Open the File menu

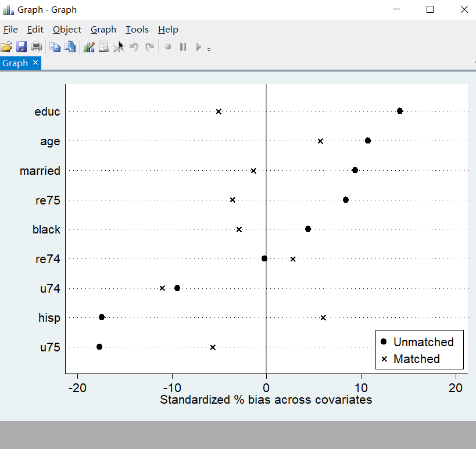coord(10,30)
